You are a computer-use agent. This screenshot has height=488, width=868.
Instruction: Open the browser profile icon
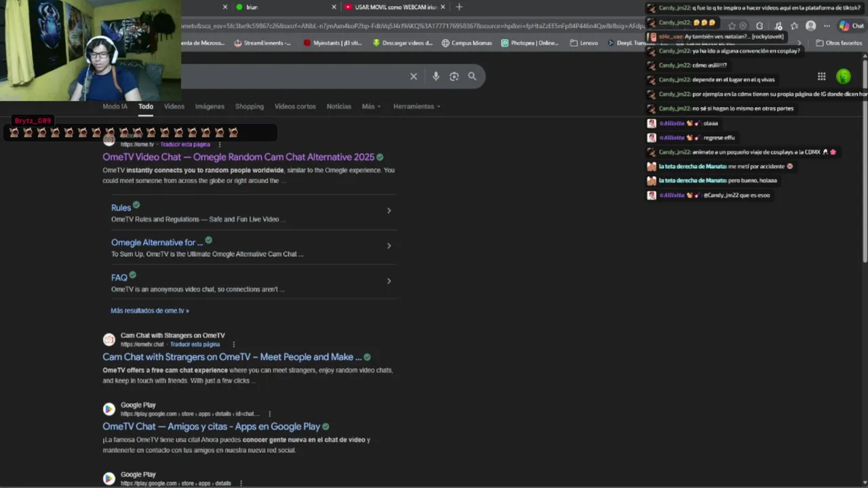tap(810, 26)
